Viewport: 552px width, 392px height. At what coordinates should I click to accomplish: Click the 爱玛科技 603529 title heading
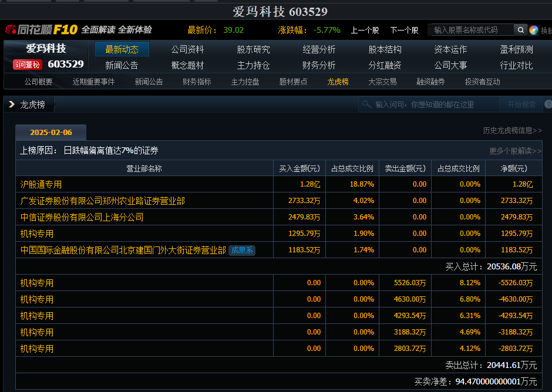[280, 12]
